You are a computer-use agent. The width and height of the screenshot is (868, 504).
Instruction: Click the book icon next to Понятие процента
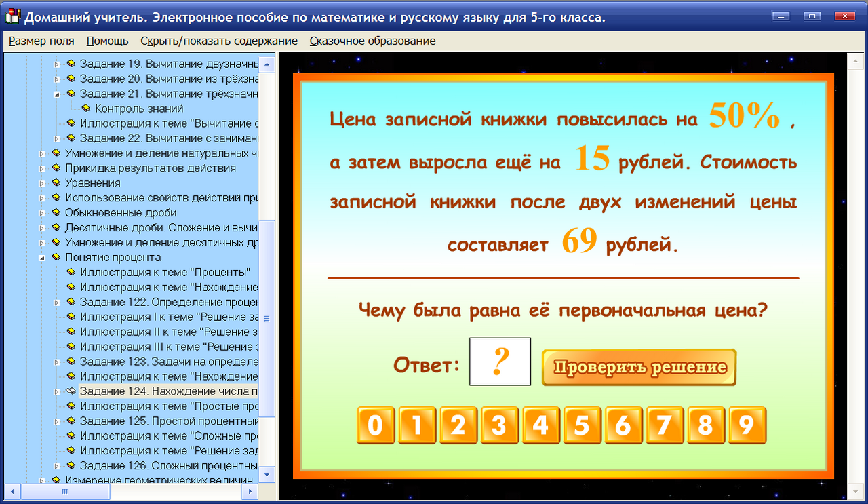(56, 257)
